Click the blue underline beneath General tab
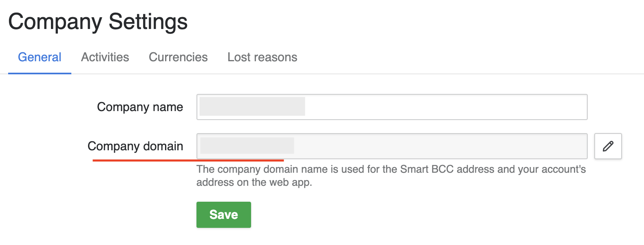This screenshot has height=245, width=644. coord(40,73)
